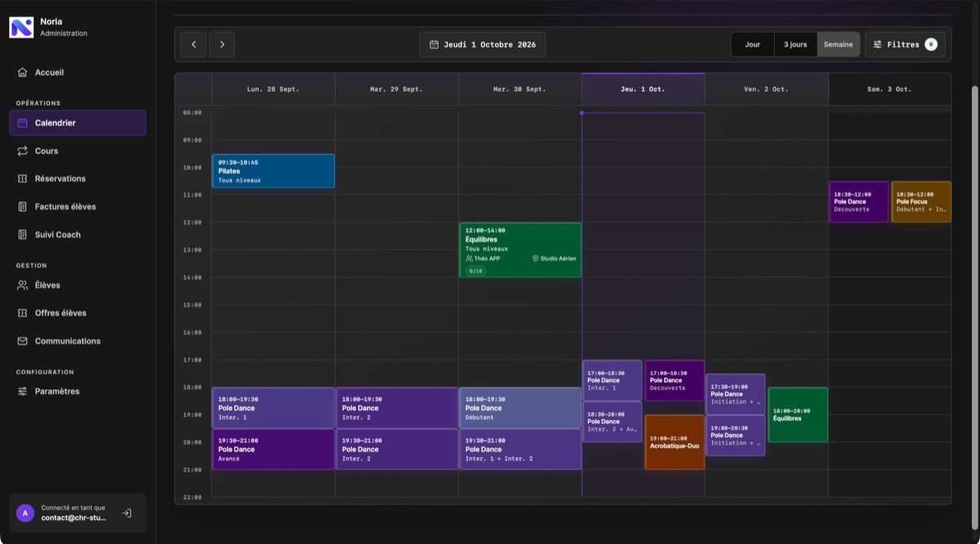Click the Cours sidebar icon

click(x=23, y=151)
